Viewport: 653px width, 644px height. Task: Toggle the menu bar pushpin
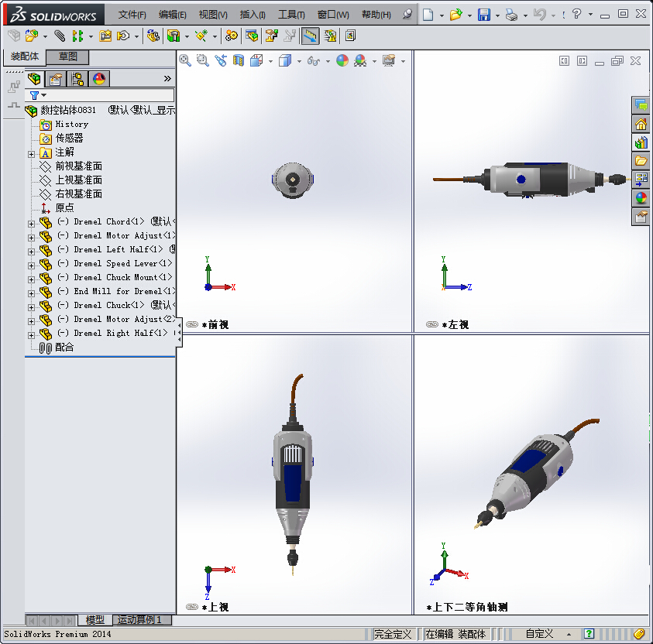[407, 15]
